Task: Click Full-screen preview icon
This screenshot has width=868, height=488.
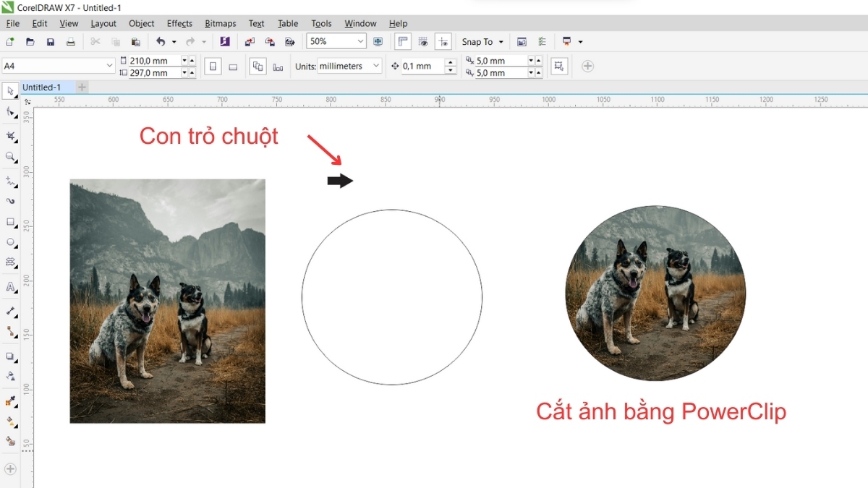Action: click(x=378, y=42)
